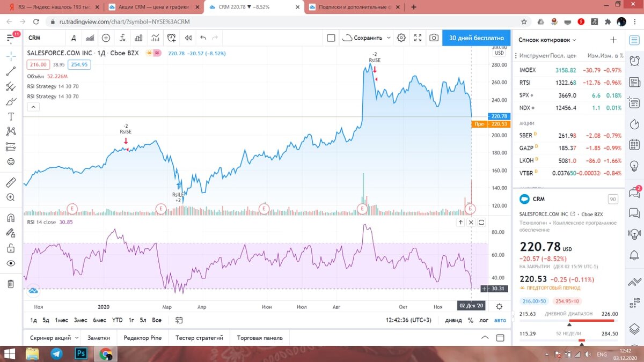Click the 216.00 sell price button
The width and height of the screenshot is (644, 362).
39,64
